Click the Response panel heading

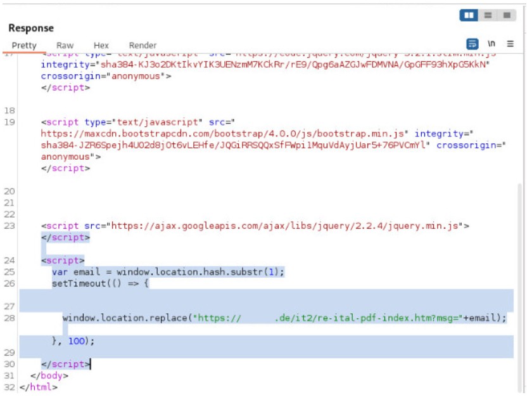[31, 29]
